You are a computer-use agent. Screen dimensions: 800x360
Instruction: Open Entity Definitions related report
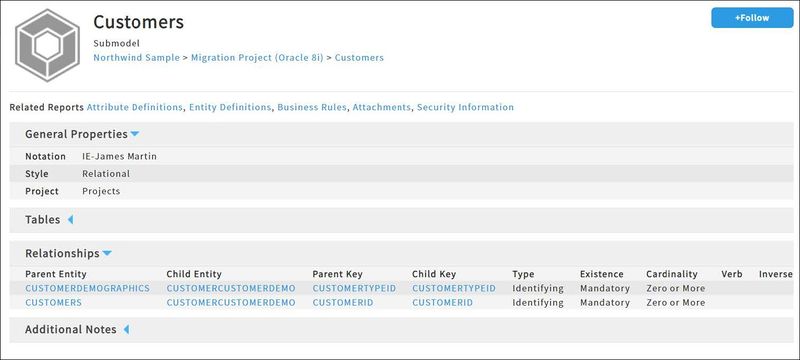[230, 107]
